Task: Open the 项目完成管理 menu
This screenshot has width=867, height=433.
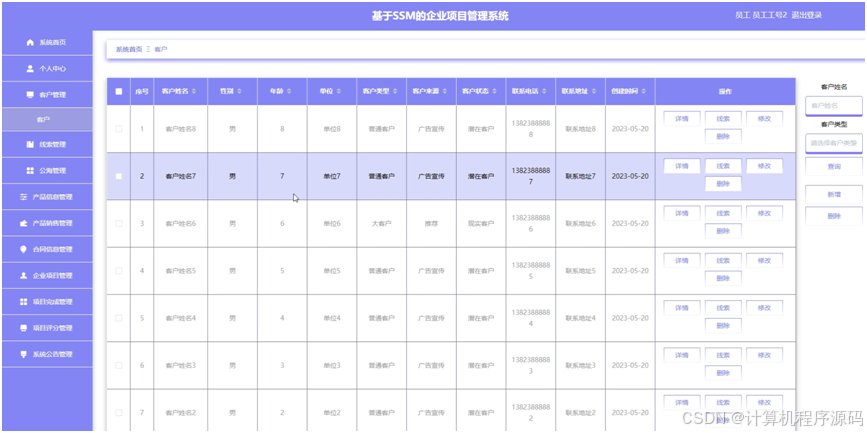Action: [x=47, y=302]
